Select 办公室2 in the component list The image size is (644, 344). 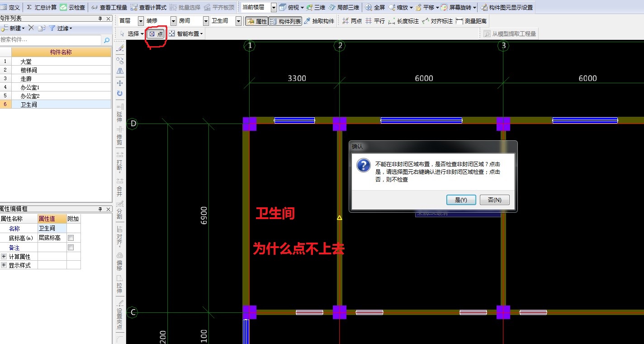click(x=61, y=96)
